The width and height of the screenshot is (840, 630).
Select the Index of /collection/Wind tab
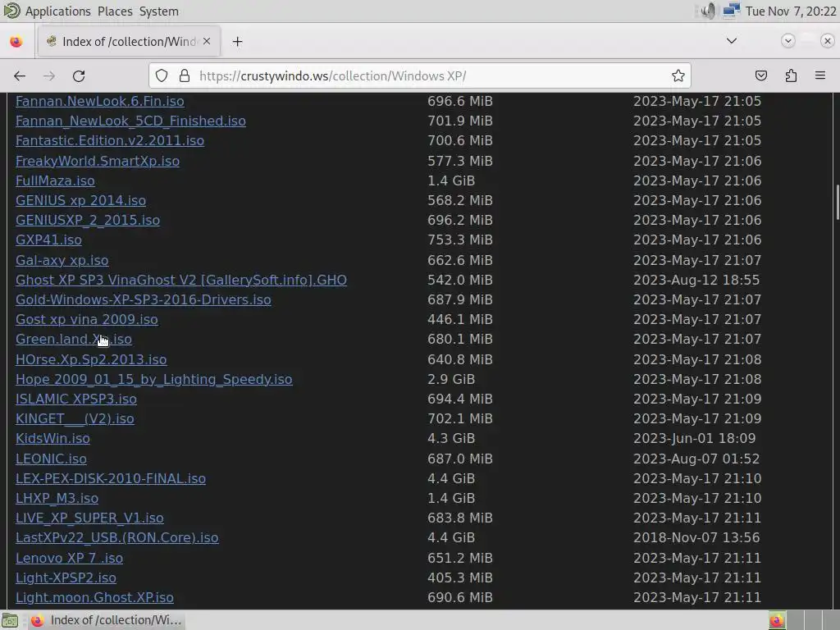(x=129, y=41)
